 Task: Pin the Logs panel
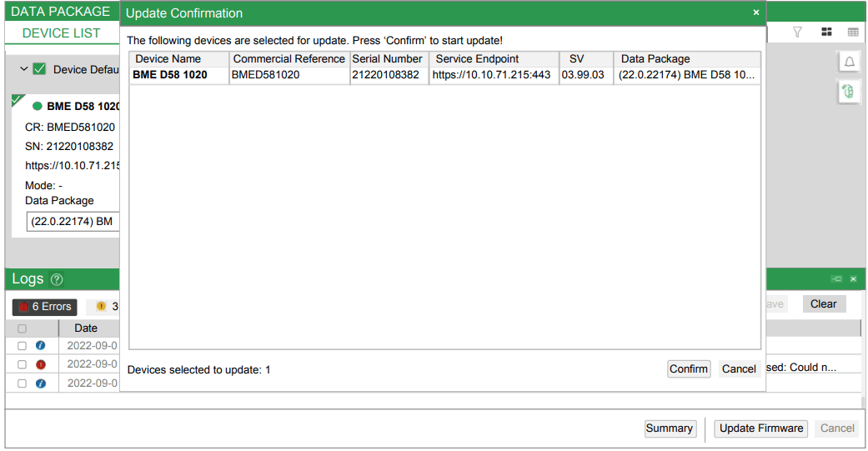(x=836, y=279)
